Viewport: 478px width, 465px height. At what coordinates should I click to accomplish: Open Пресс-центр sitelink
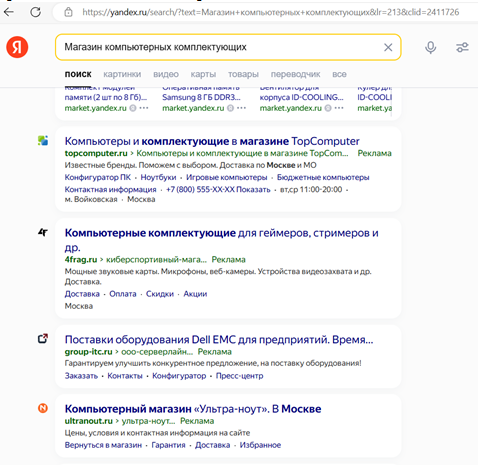pos(239,376)
